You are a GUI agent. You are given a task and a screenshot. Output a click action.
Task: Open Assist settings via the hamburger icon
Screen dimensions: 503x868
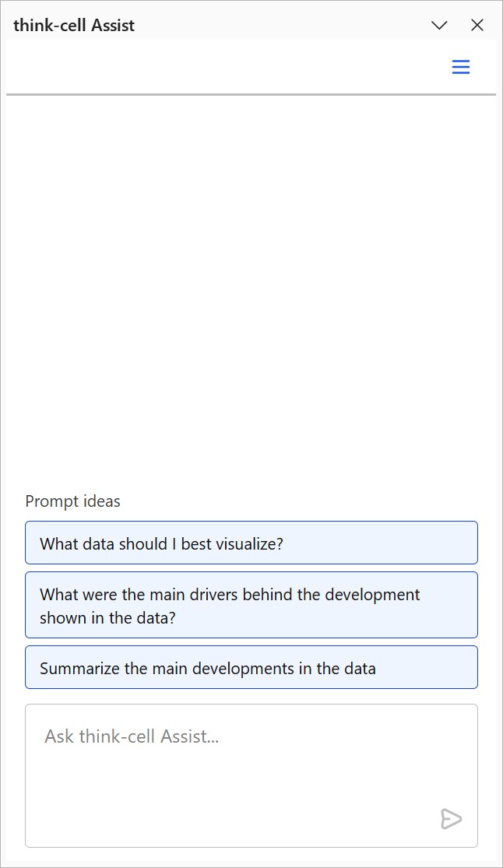pyautogui.click(x=461, y=67)
